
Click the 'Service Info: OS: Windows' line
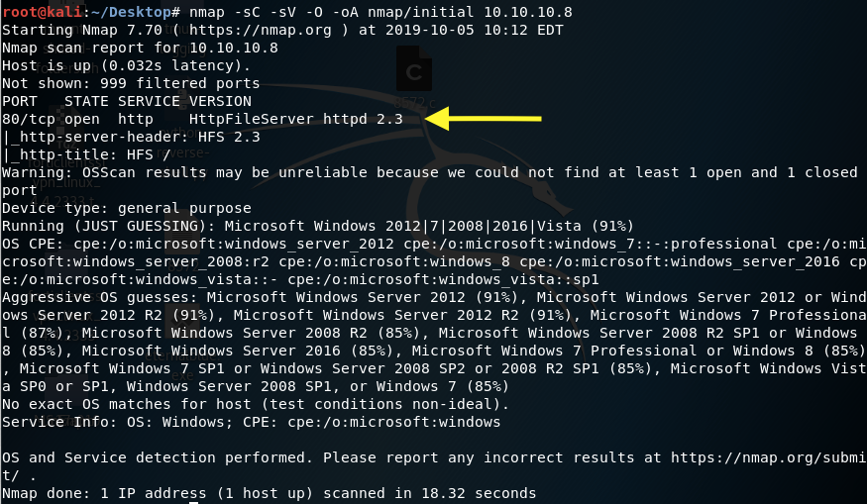[251, 422]
